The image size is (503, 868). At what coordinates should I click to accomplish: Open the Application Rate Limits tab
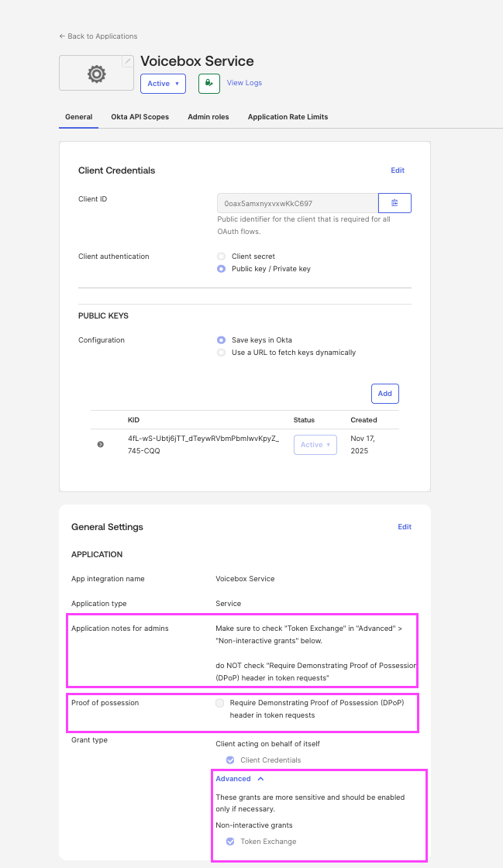[x=288, y=117]
